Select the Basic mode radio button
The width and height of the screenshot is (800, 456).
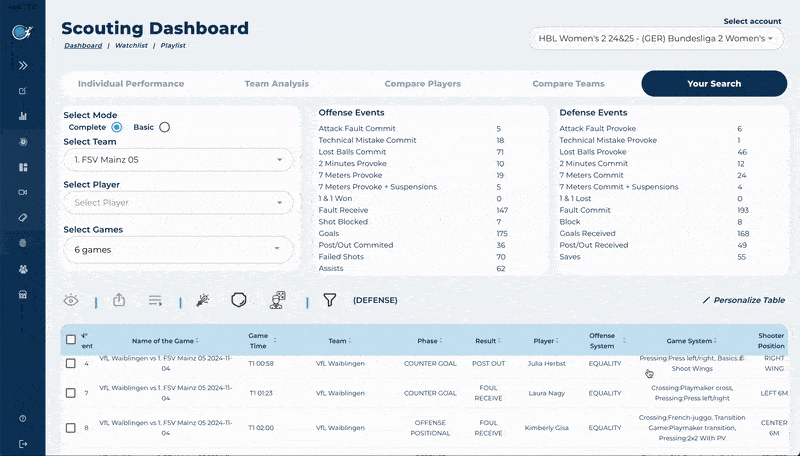click(x=165, y=127)
